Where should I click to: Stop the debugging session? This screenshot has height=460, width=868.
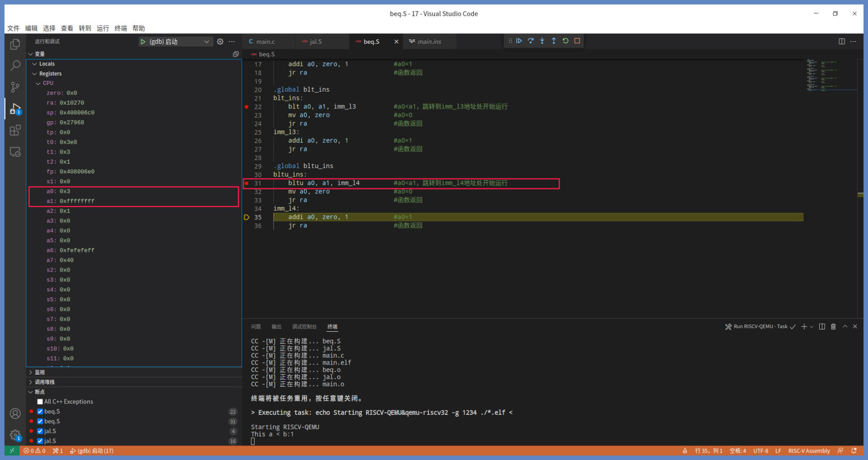coord(577,41)
